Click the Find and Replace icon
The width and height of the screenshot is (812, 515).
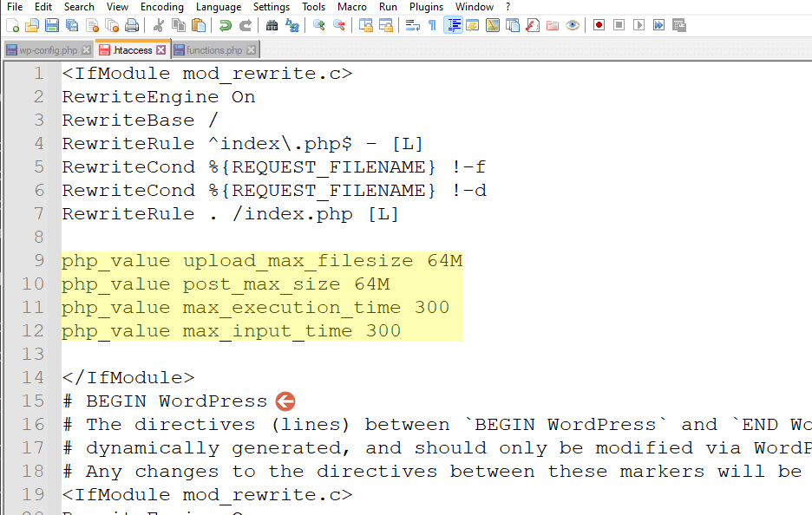(292, 25)
